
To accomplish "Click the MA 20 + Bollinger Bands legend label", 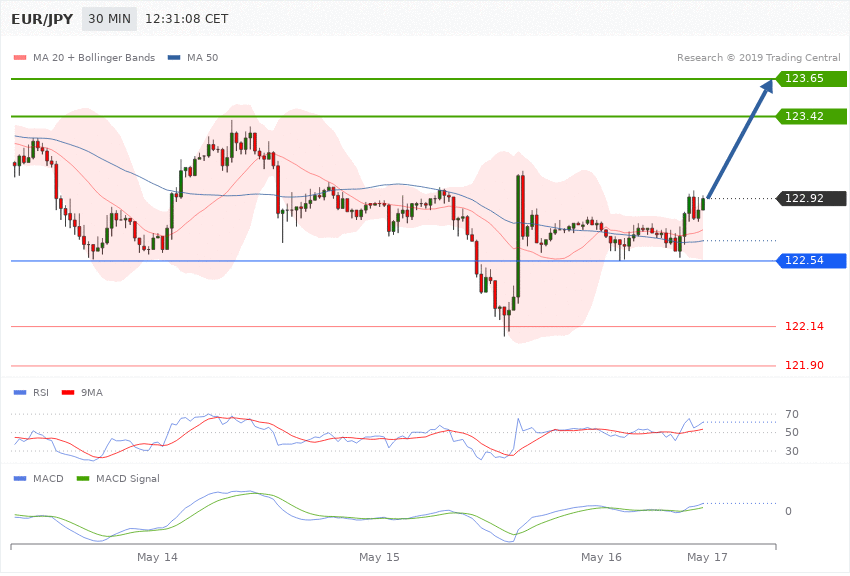I will [94, 57].
